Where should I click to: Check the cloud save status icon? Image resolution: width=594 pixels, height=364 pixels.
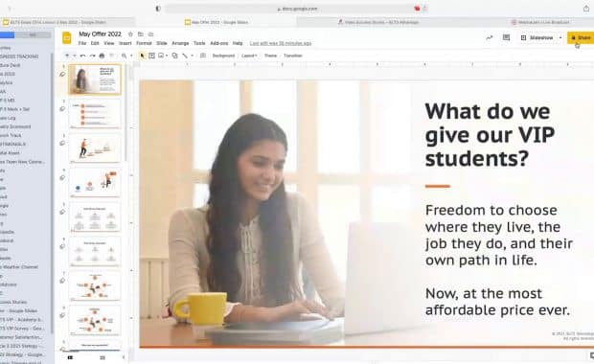[x=150, y=34]
